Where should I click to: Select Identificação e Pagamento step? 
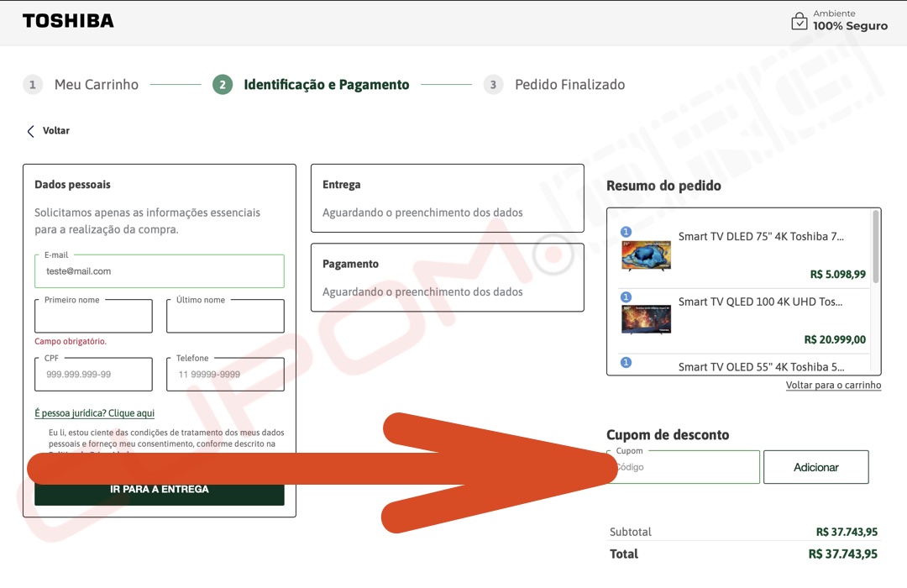326,85
